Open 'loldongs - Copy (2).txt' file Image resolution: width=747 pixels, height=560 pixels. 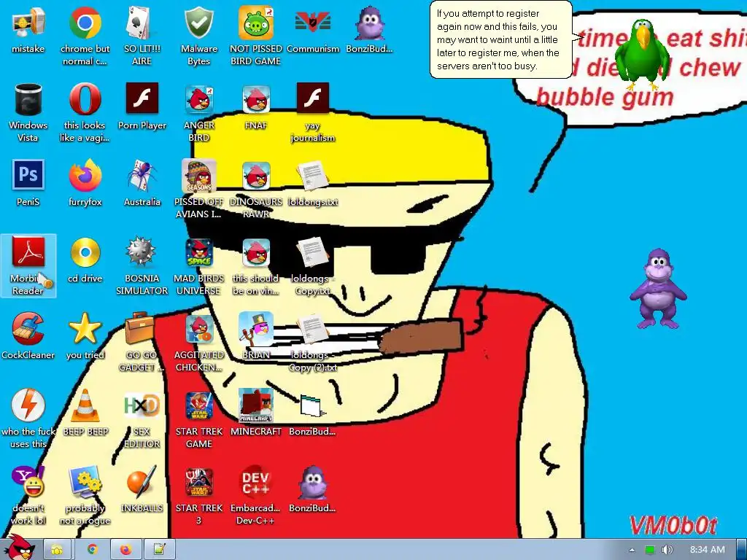313,343
